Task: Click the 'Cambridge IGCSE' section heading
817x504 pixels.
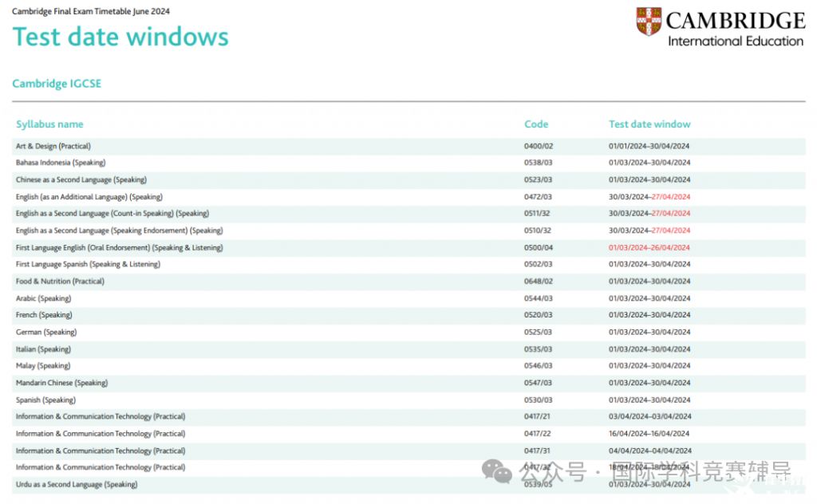Action: click(x=57, y=84)
